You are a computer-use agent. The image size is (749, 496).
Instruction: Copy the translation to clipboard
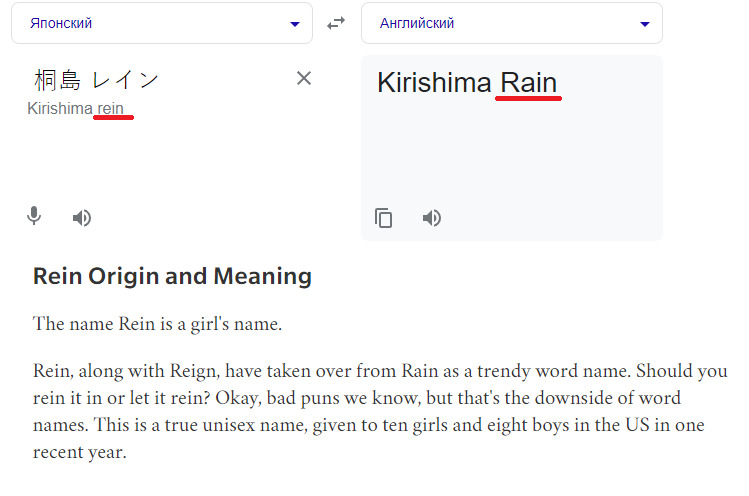coord(384,218)
